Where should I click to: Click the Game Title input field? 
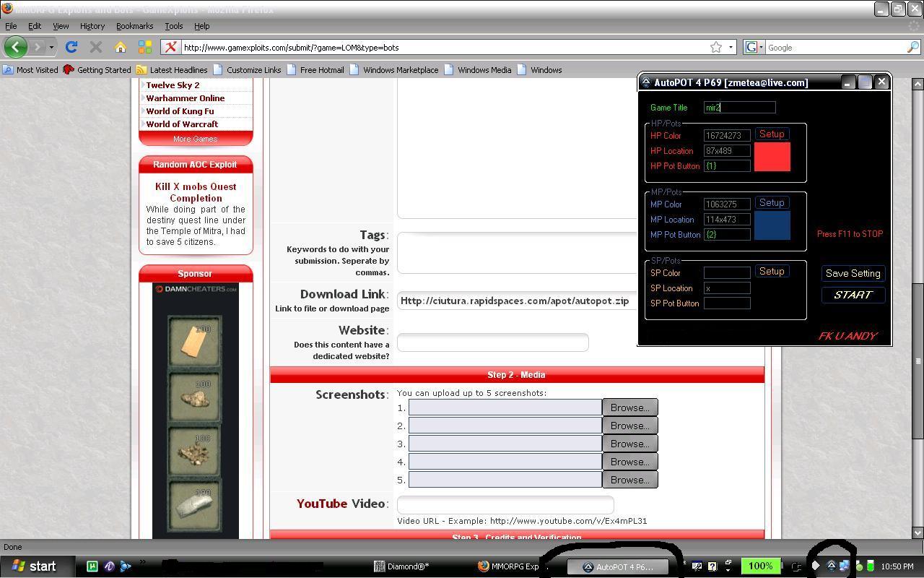[740, 108]
